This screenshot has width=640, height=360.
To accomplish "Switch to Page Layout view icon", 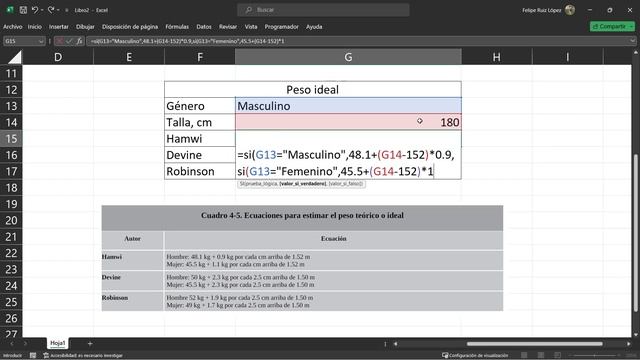I will (x=541, y=356).
